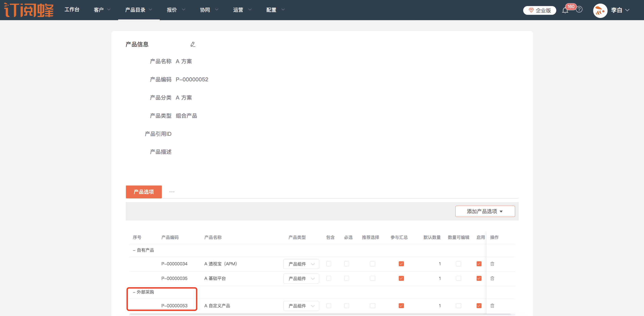Click the three-dots more tabs icon

click(x=172, y=192)
